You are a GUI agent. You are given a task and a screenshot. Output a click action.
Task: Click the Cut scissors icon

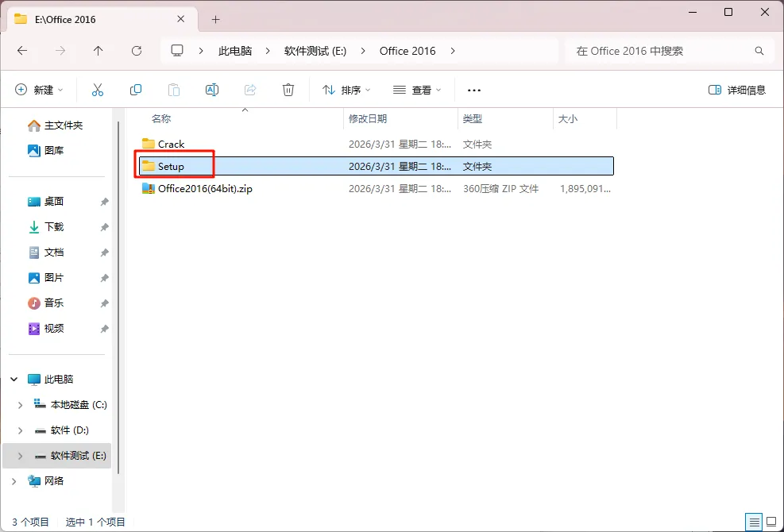[x=98, y=90]
